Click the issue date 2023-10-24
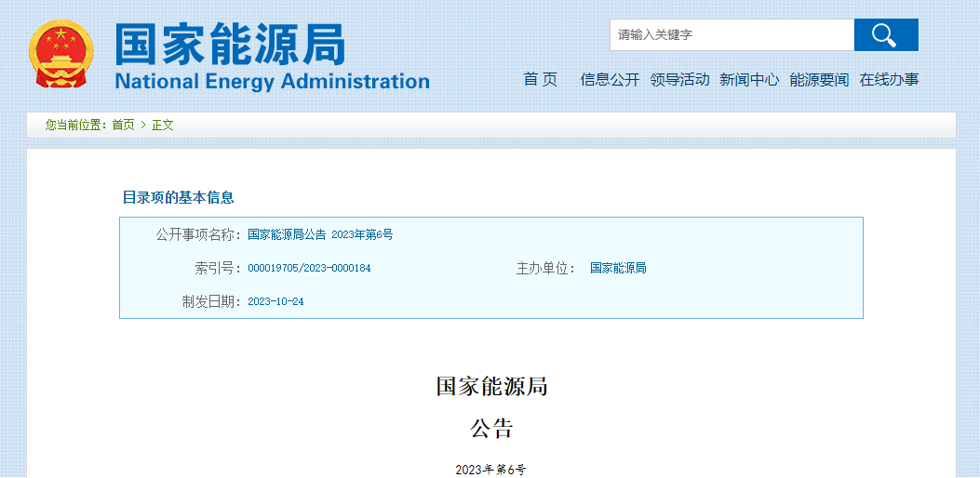Image resolution: width=980 pixels, height=478 pixels. pyautogui.click(x=275, y=302)
